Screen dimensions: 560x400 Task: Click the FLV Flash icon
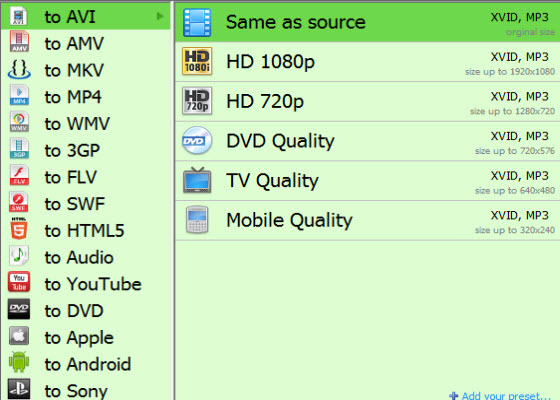pos(19,175)
